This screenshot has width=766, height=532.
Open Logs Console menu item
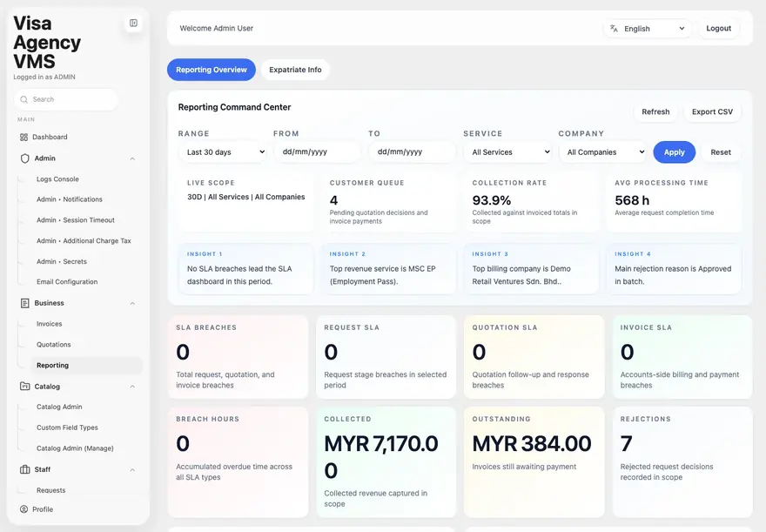tap(57, 179)
